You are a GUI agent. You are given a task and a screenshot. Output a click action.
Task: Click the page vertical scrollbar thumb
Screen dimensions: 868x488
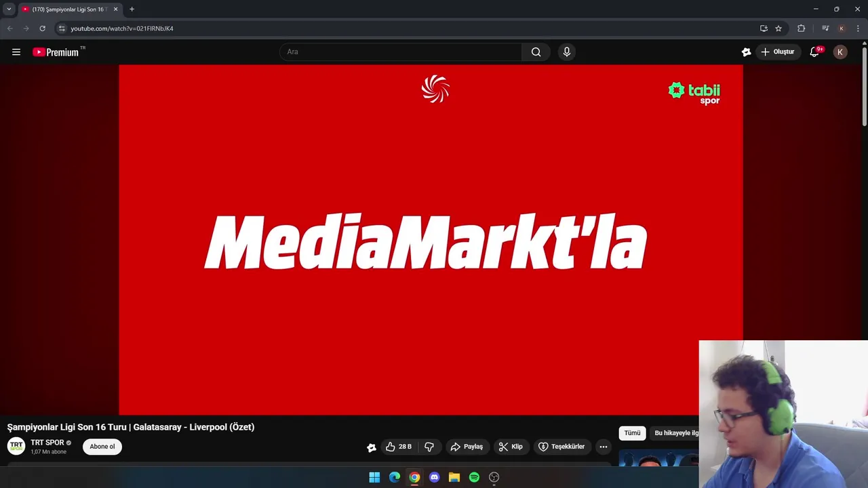[865, 86]
